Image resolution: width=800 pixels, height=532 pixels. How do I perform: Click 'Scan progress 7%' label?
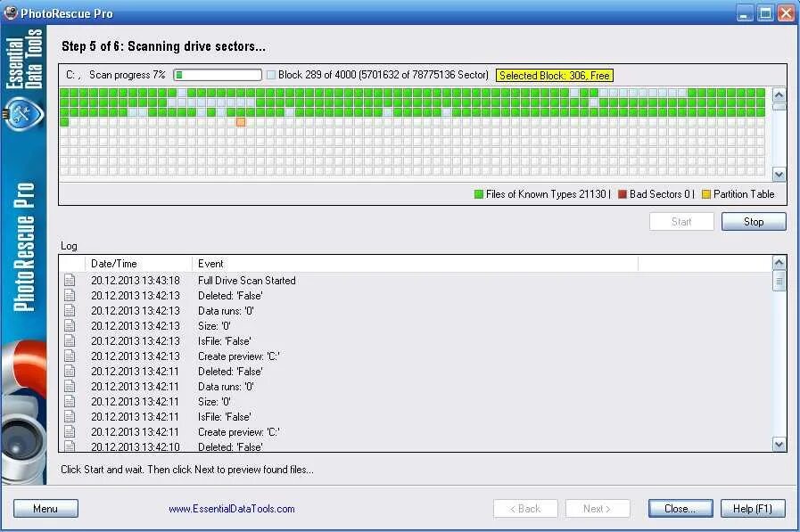pyautogui.click(x=128, y=75)
